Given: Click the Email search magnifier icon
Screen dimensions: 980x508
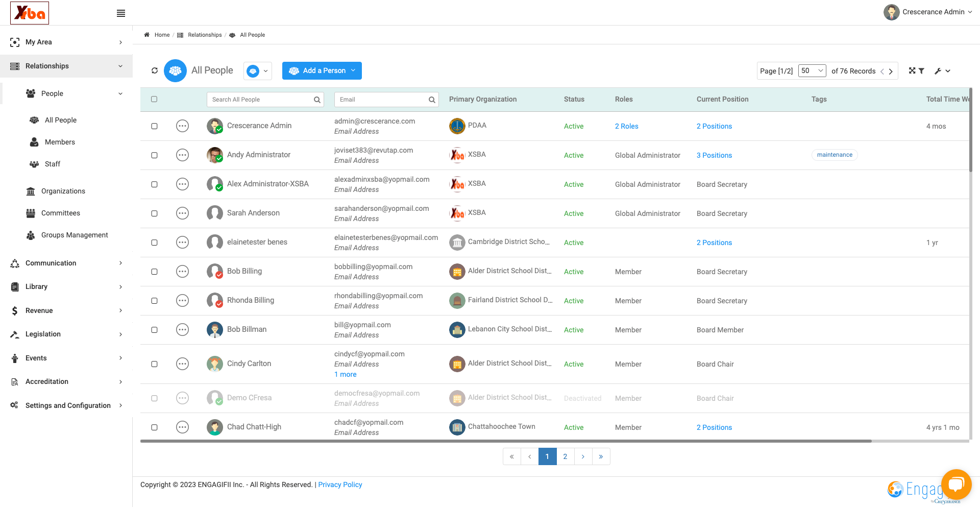Looking at the screenshot, I should 432,100.
